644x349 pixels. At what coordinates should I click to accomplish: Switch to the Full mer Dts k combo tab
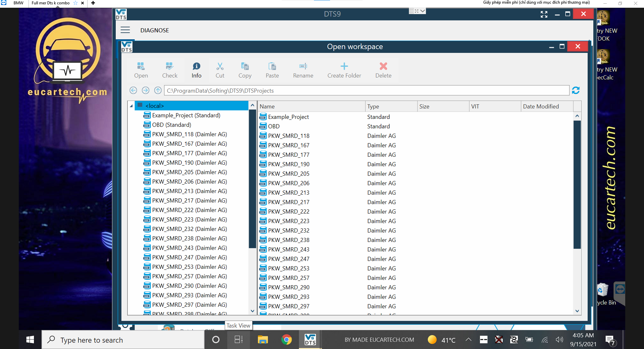(51, 3)
